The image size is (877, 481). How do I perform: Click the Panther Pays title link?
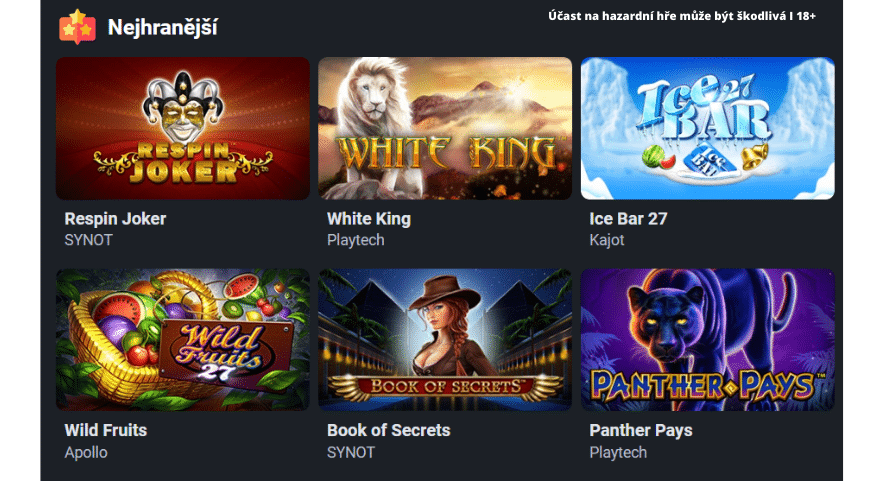point(641,430)
